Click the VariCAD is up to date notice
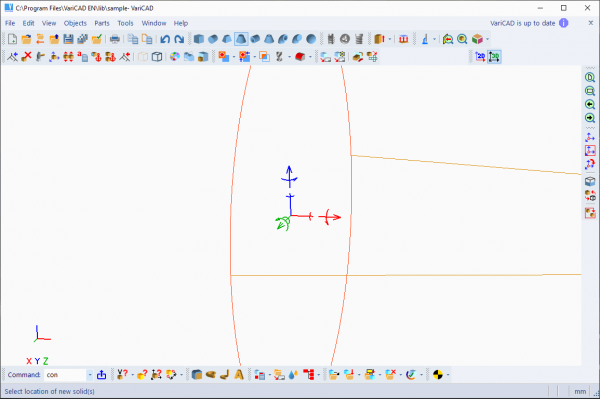The height and width of the screenshot is (399, 600). 523,23
